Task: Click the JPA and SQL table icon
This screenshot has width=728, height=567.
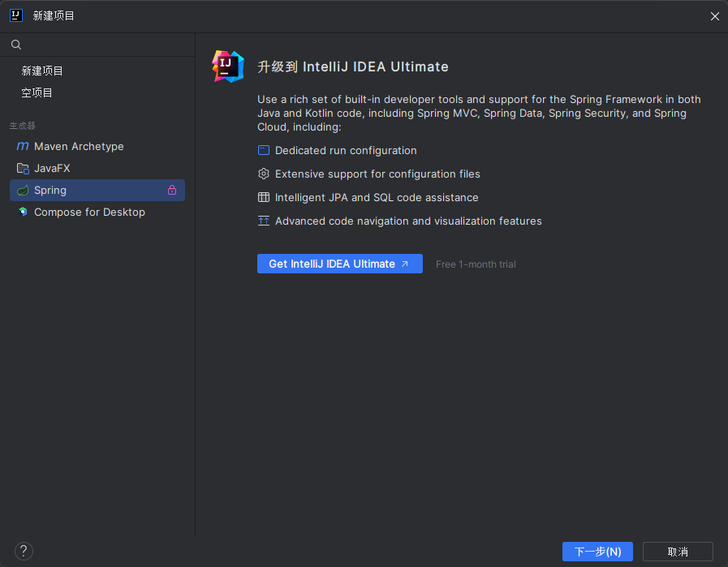Action: pyautogui.click(x=264, y=198)
